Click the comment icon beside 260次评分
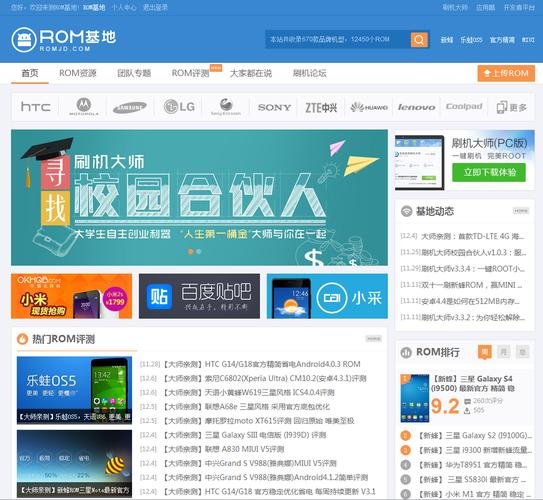Screen dimensions: 543x500 pos(467,401)
